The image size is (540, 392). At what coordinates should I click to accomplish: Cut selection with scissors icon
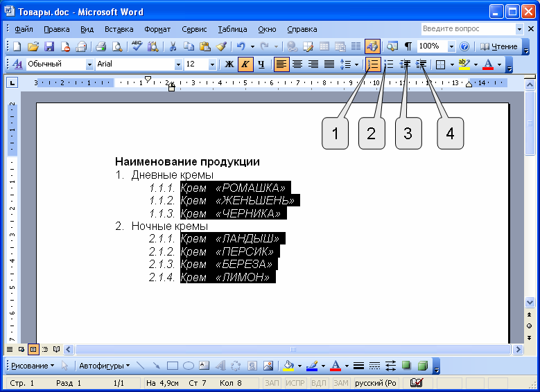click(x=173, y=46)
